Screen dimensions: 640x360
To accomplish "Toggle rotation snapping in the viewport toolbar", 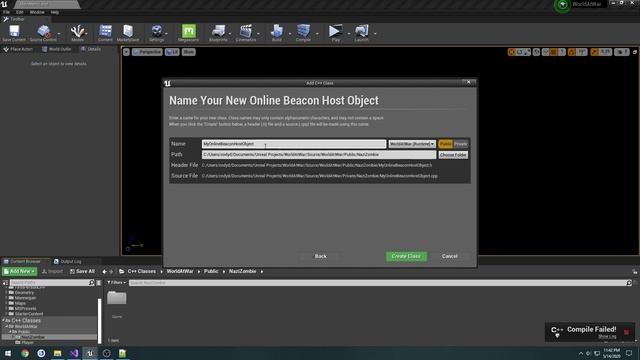I will 571,52.
